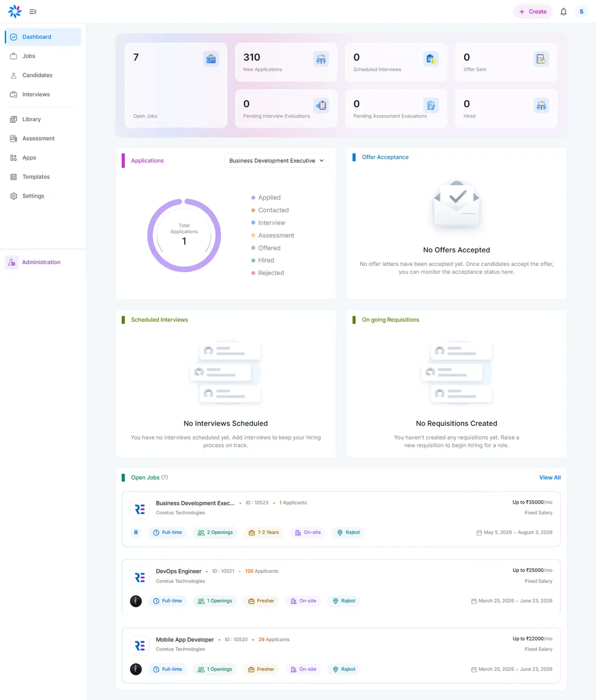The image size is (596, 700).
Task: Click Hired legend item
Action: (x=263, y=260)
